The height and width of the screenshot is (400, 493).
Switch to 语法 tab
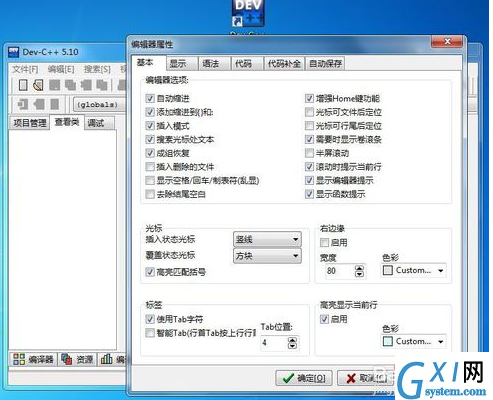(214, 63)
